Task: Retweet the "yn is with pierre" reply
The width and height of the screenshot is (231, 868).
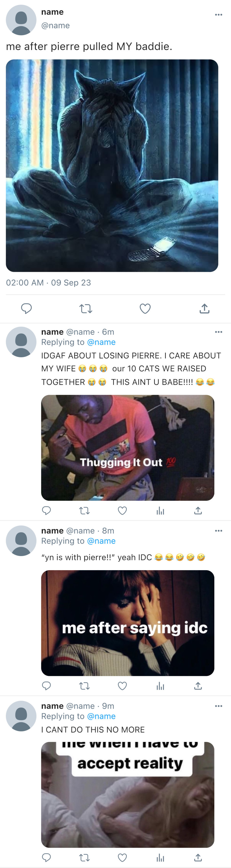Action: pyautogui.click(x=84, y=686)
